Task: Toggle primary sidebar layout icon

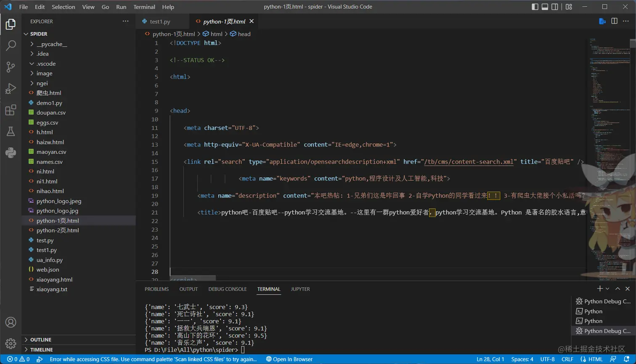Action: point(535,7)
